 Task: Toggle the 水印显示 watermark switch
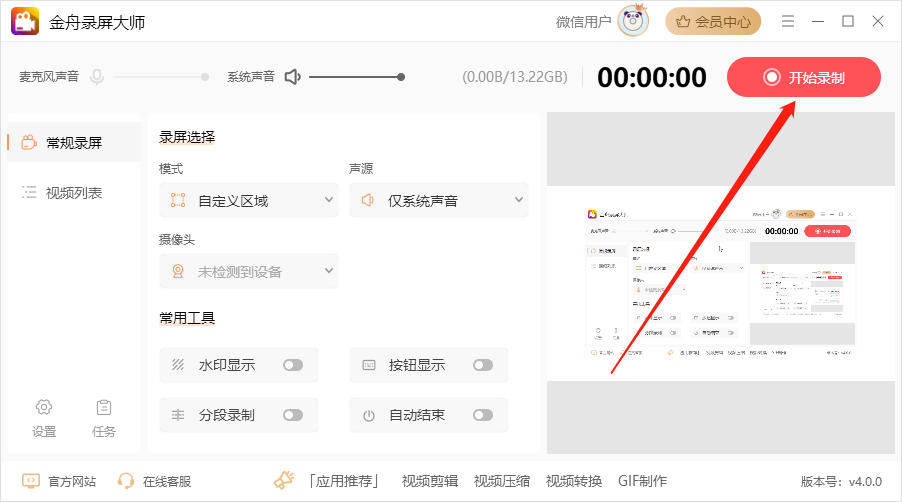pyautogui.click(x=293, y=365)
